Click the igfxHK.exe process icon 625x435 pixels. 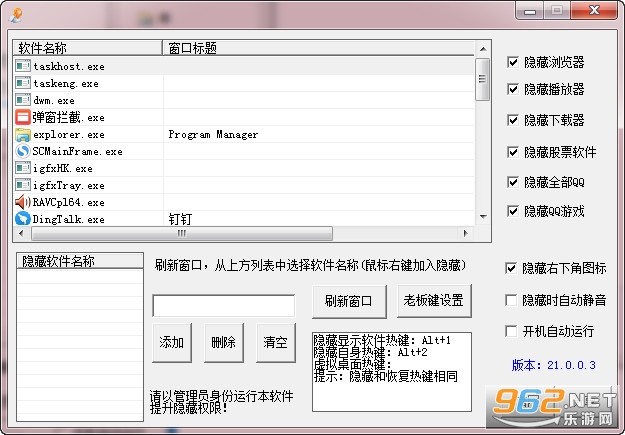23,168
